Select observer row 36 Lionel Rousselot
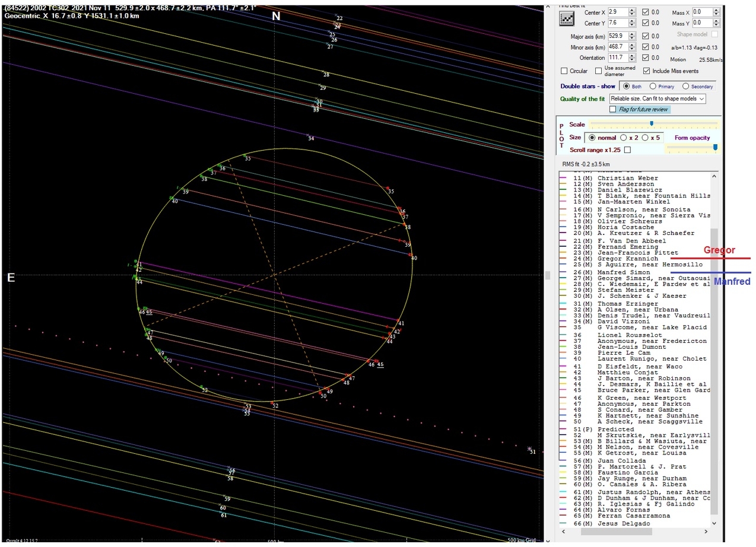756x547 pixels. point(634,335)
